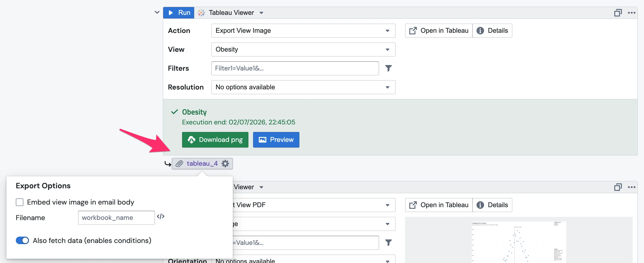Click the Filters input field in top block
The image size is (644, 263).
coord(295,68)
